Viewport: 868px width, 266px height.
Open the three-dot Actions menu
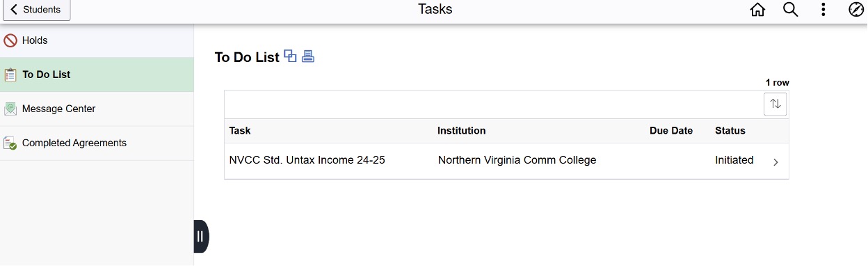coord(823,10)
